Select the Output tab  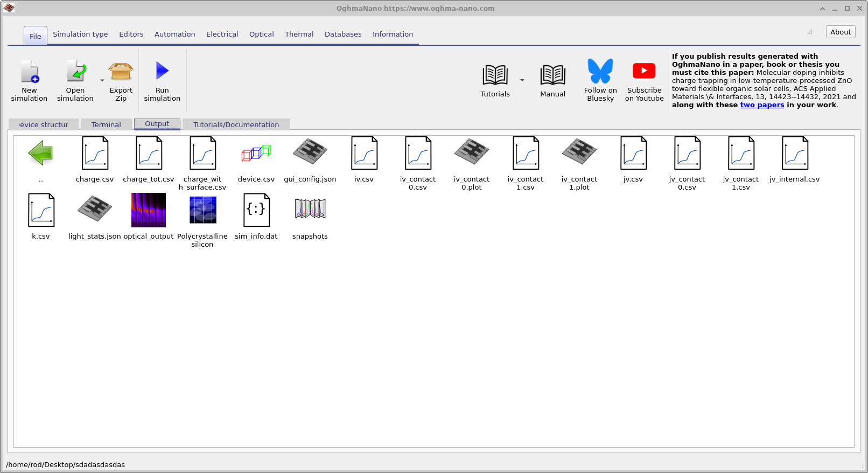click(157, 124)
